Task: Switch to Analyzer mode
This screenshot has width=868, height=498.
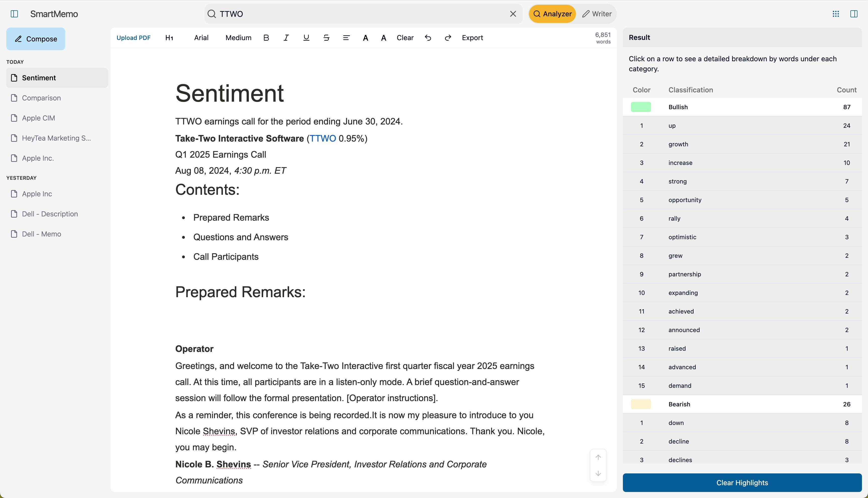Action: (x=552, y=14)
